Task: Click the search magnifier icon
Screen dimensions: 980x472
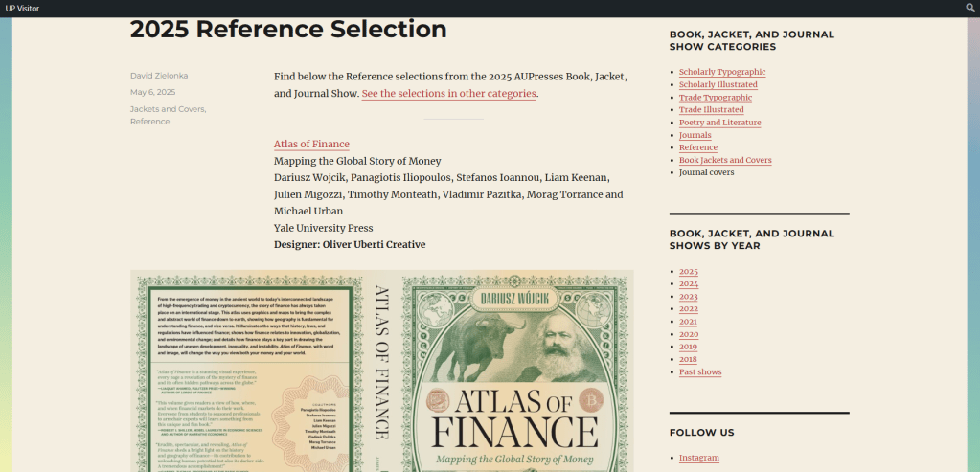Action: click(970, 8)
